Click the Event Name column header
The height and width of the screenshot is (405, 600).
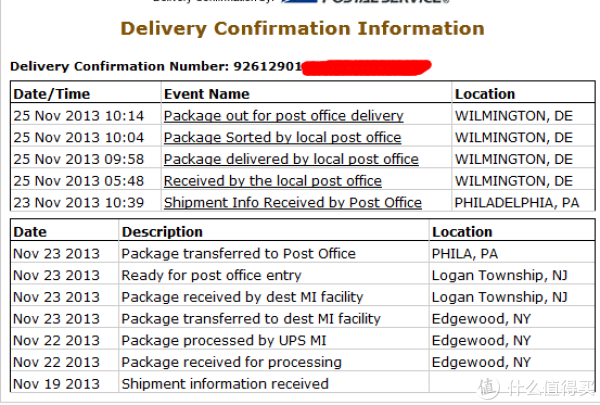(207, 94)
